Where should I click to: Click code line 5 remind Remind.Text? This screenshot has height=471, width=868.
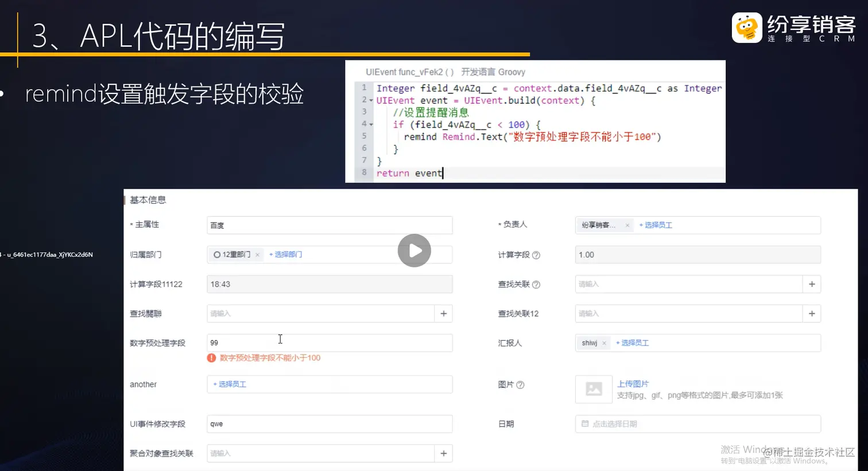[x=532, y=137]
